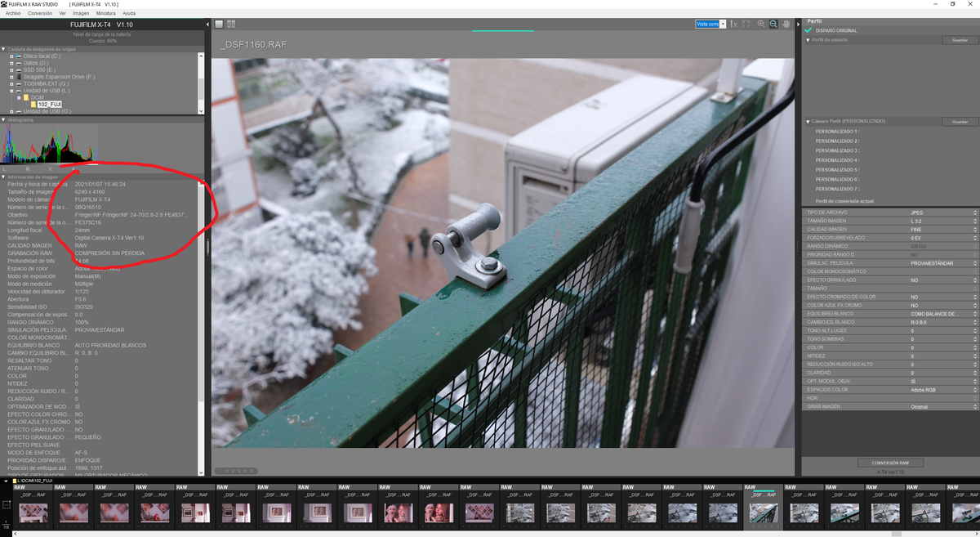Collapse the left panel with arrow
980x537 pixels.
207,25
